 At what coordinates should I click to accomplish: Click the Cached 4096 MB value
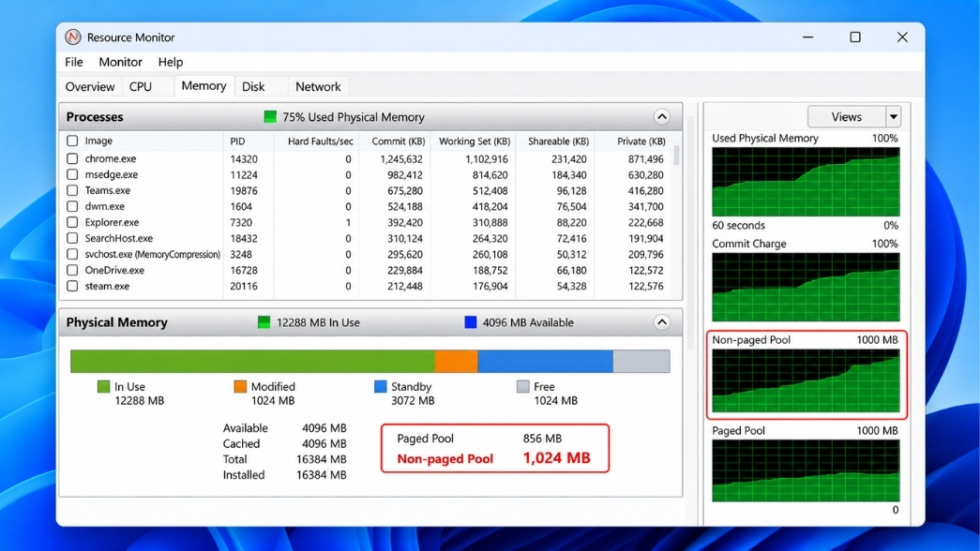[x=324, y=443]
